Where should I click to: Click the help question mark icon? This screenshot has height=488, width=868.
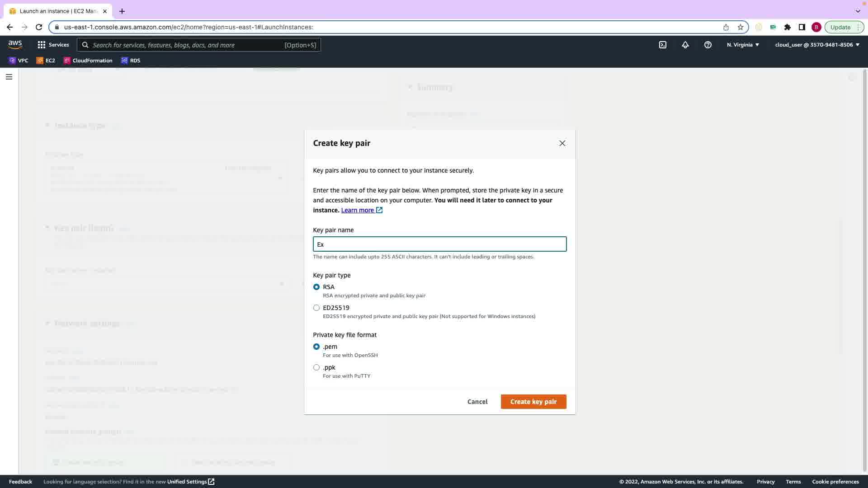tap(708, 45)
